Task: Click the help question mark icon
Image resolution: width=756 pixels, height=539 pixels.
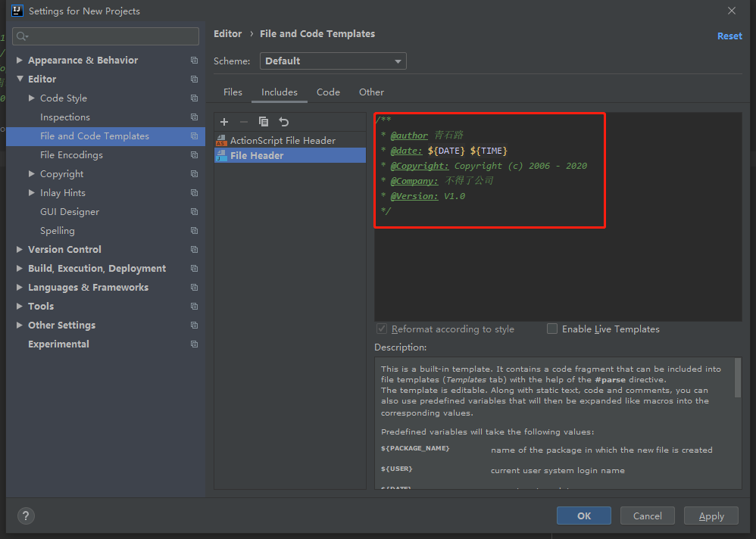Action: (26, 516)
